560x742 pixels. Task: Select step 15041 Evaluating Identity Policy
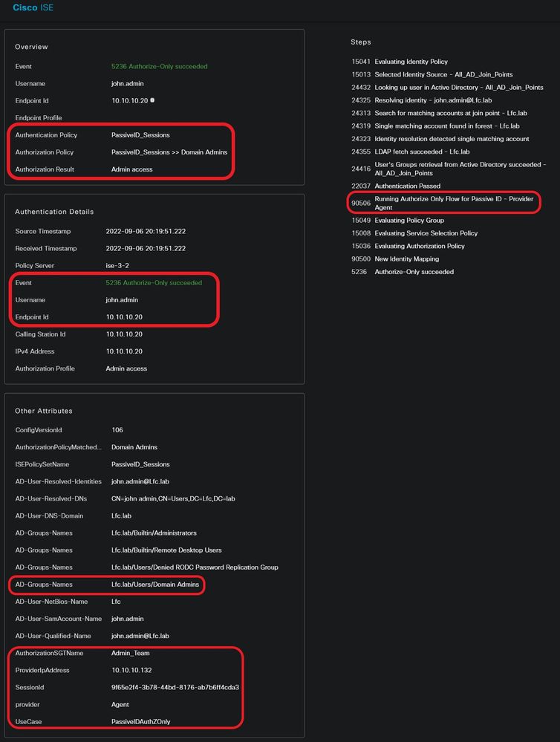click(411, 62)
